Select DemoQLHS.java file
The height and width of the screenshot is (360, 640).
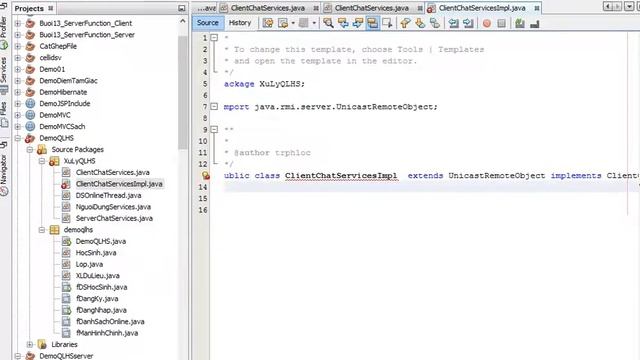point(100,241)
